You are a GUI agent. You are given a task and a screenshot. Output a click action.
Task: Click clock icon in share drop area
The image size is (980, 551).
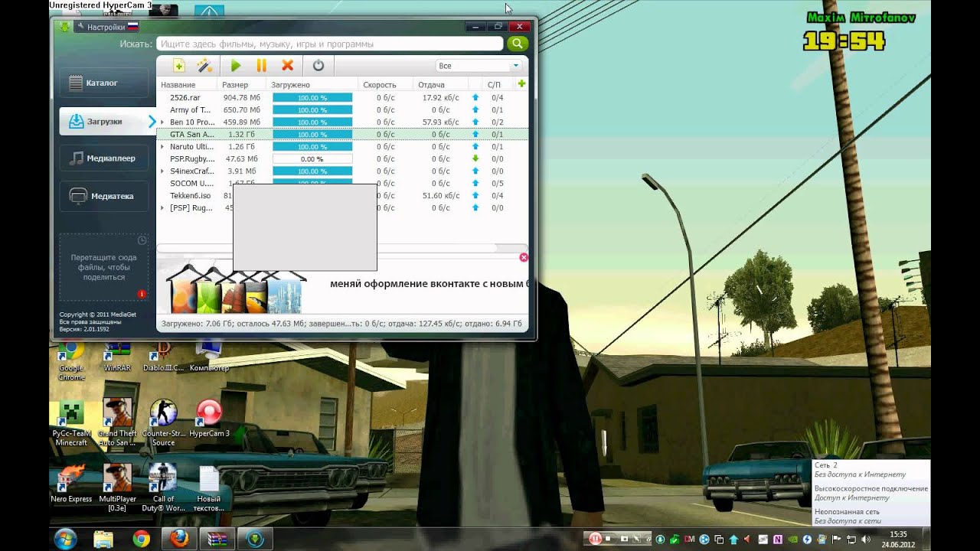142,240
